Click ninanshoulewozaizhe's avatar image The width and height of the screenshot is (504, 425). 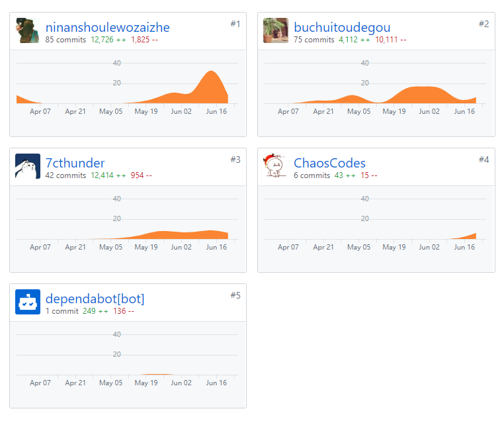pos(28,30)
